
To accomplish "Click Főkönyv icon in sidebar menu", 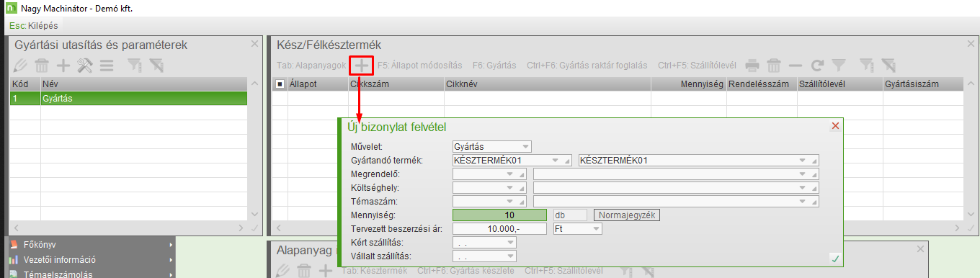I will (x=14, y=245).
